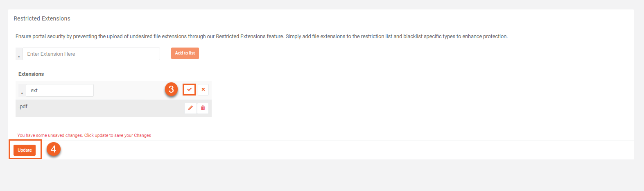Click the Extensions column header
This screenshot has width=644, height=191.
point(31,74)
